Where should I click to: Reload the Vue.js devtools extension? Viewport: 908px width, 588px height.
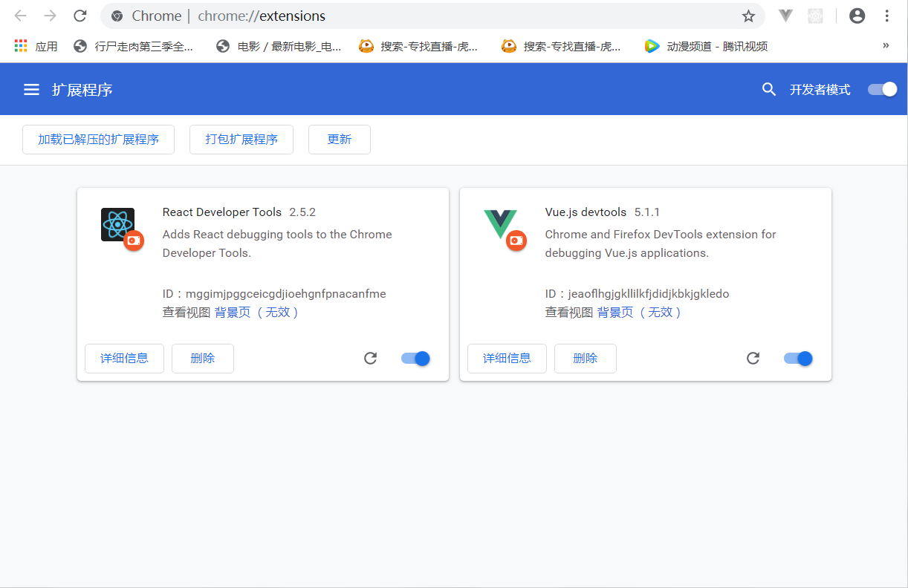click(x=753, y=359)
